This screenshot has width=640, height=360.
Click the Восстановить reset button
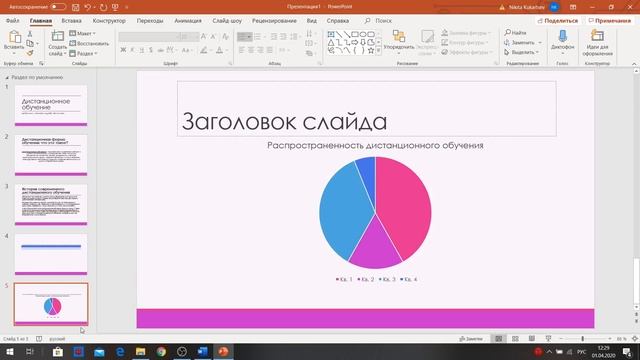point(89,43)
